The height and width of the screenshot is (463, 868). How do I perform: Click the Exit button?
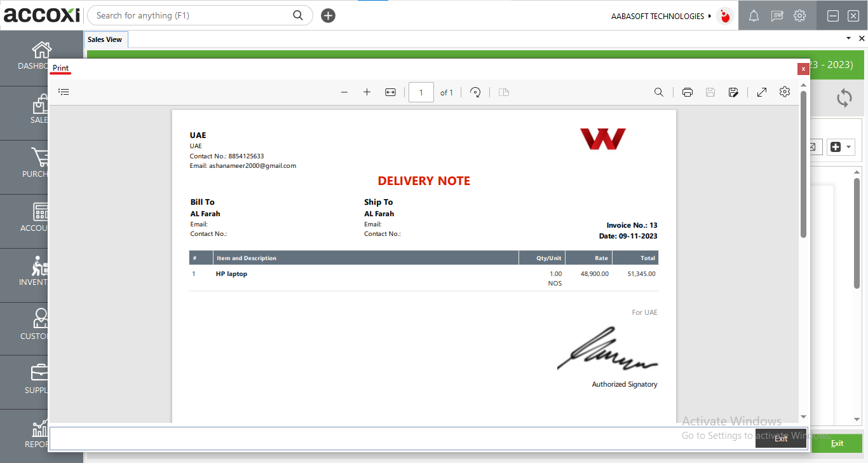point(780,438)
